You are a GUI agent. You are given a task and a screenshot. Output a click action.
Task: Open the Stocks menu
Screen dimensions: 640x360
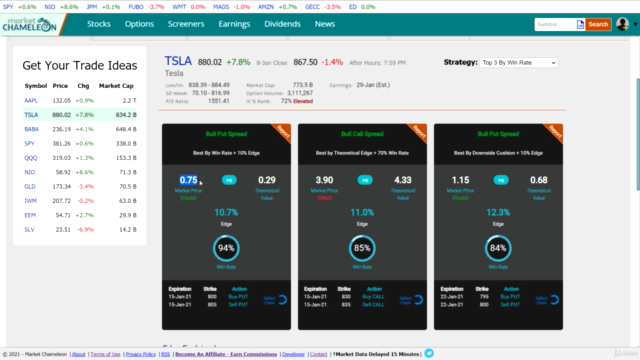point(99,24)
